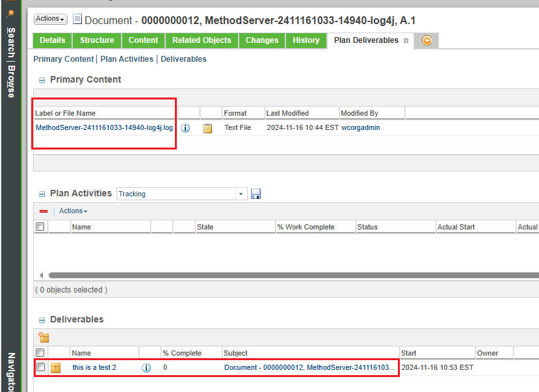Image resolution: width=539 pixels, height=392 pixels.
Task: Open the Actions menu at the top left
Action: coord(50,18)
